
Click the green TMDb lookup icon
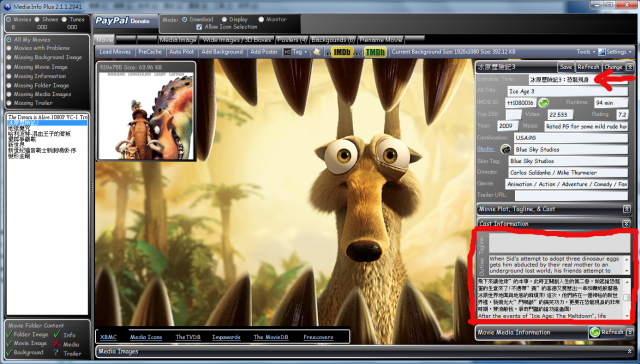pyautogui.click(x=375, y=52)
